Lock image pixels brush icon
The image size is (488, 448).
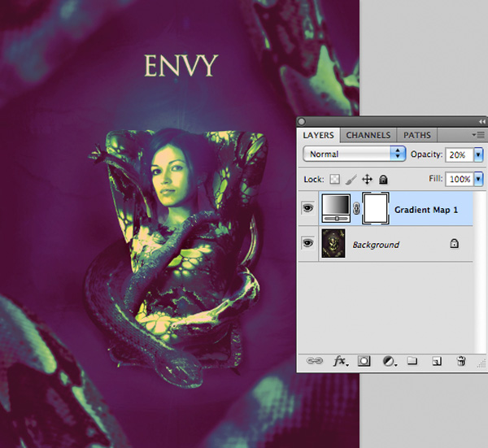click(x=351, y=180)
